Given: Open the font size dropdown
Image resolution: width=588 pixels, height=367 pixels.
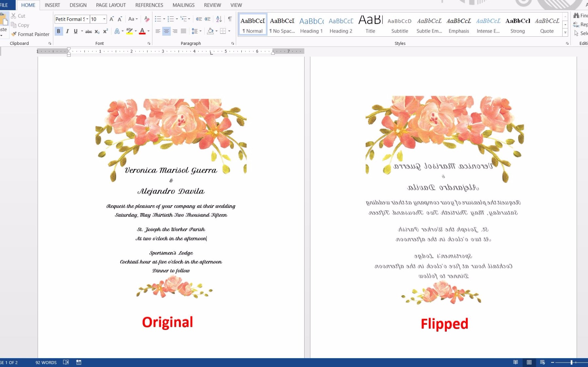Looking at the screenshot, I should click(x=104, y=19).
